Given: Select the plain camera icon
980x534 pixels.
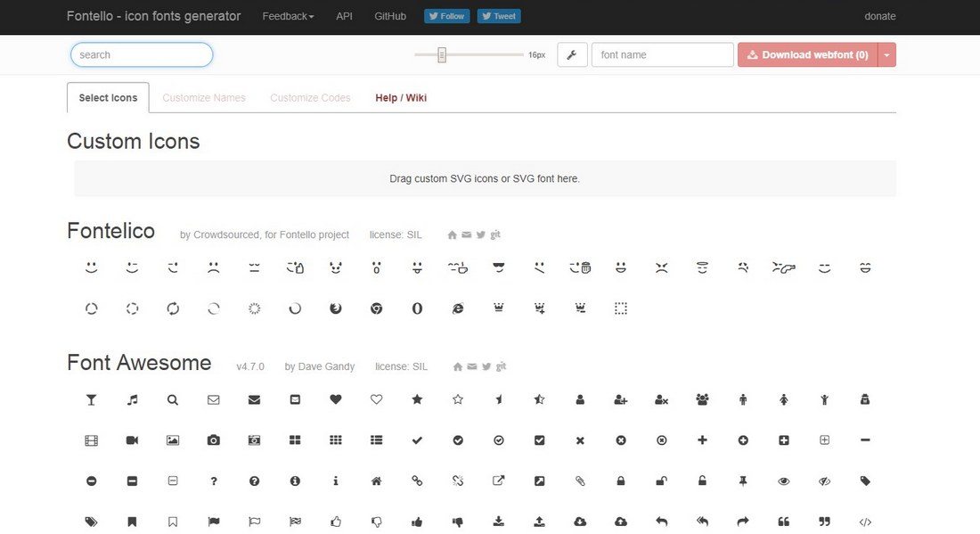Looking at the screenshot, I should click(x=213, y=440).
